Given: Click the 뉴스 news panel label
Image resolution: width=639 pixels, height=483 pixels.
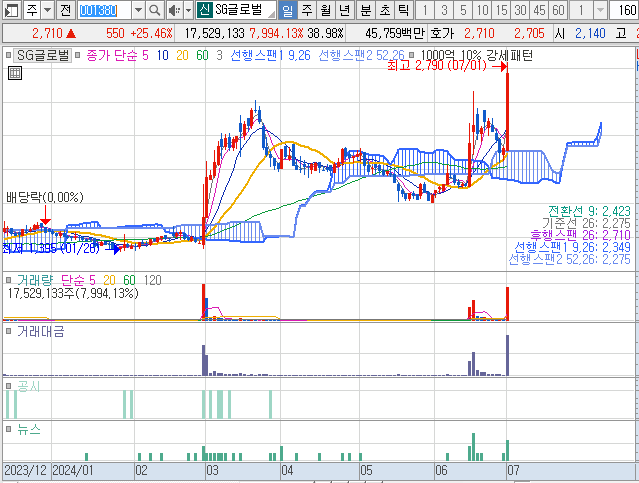Looking at the screenshot, I should (x=29, y=429).
